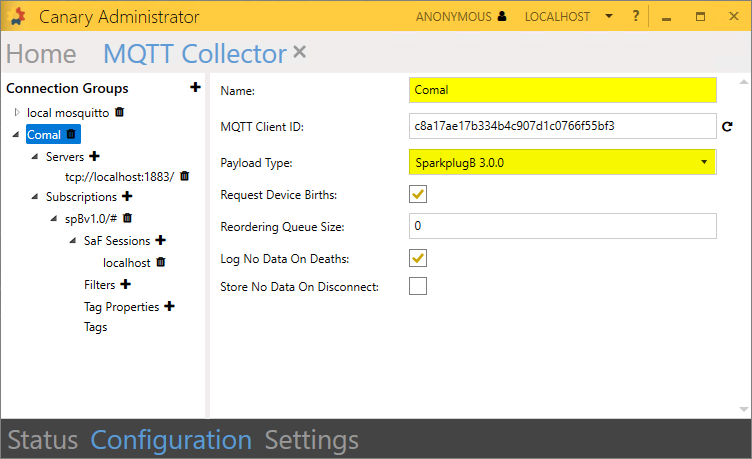Close the MQTT Collector tab
Image resolution: width=752 pixels, height=459 pixels.
pyautogui.click(x=300, y=52)
